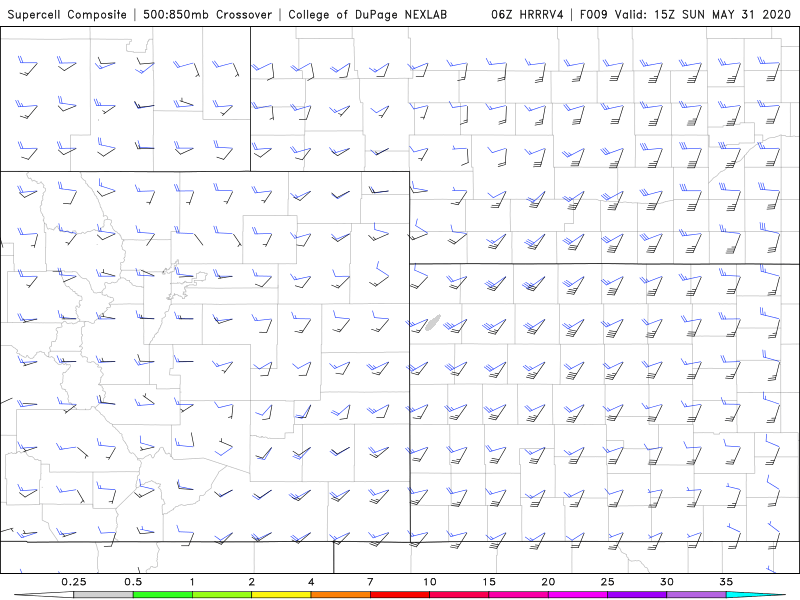Select the cyan arrow end of the color bar

click(x=756, y=595)
